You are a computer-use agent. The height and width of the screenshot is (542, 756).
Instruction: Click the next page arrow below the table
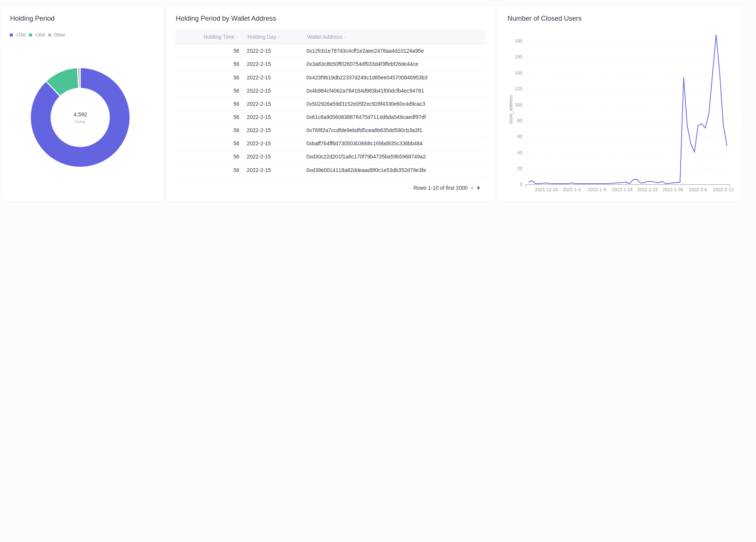pos(478,188)
